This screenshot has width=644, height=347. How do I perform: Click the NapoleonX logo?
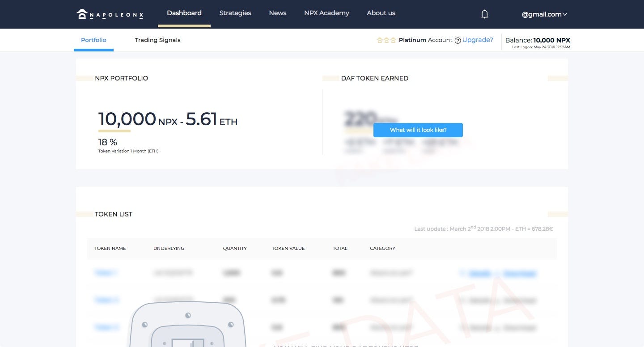[110, 14]
